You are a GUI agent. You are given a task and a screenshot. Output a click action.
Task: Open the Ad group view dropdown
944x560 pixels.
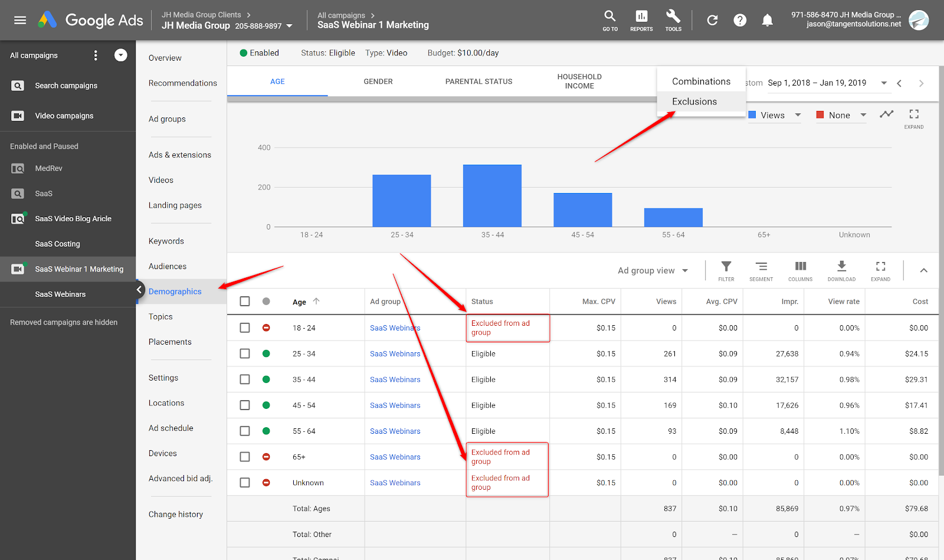pyautogui.click(x=653, y=271)
